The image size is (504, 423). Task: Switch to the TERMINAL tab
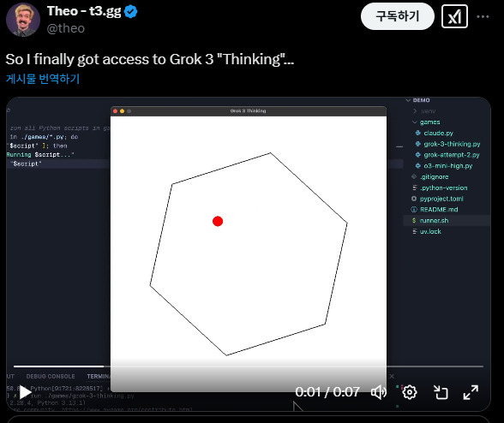(99, 376)
